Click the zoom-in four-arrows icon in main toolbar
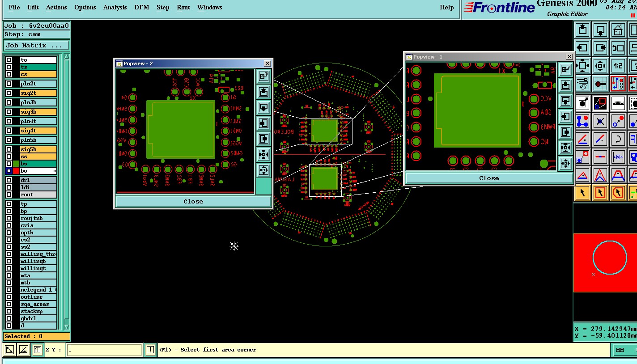Viewport: 637px width, 364px height. (x=582, y=66)
